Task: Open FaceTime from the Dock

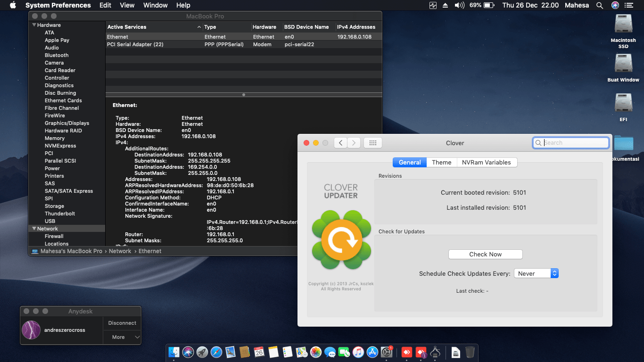Action: pos(344,352)
